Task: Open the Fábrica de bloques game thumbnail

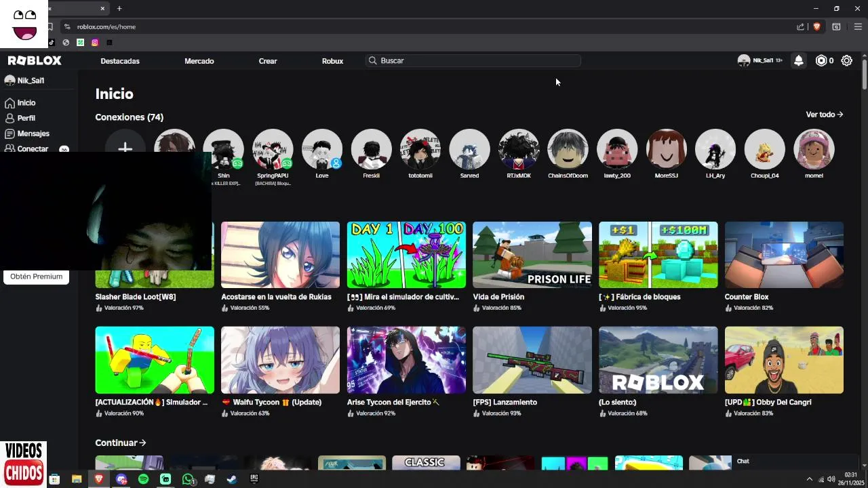Action: 658,255
